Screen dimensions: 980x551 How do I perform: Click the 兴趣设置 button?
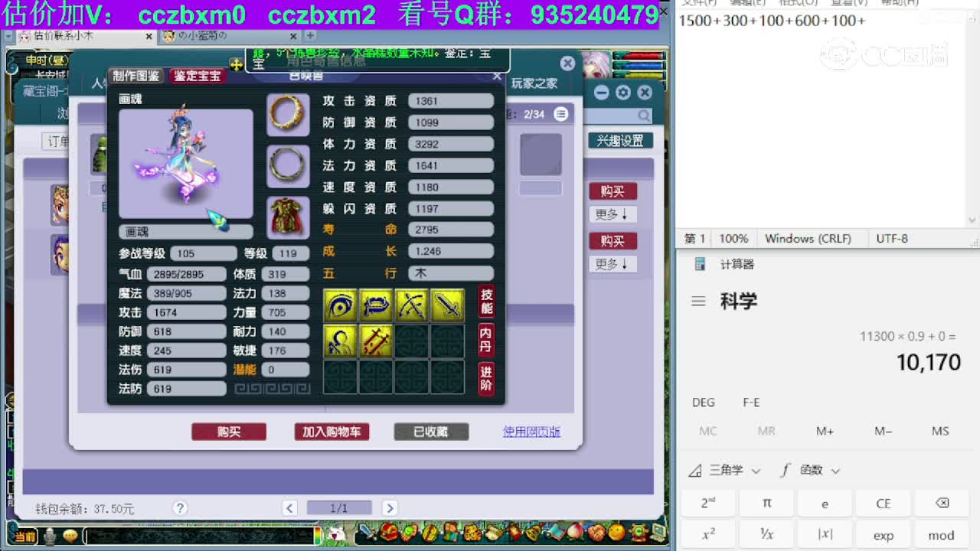click(x=620, y=141)
